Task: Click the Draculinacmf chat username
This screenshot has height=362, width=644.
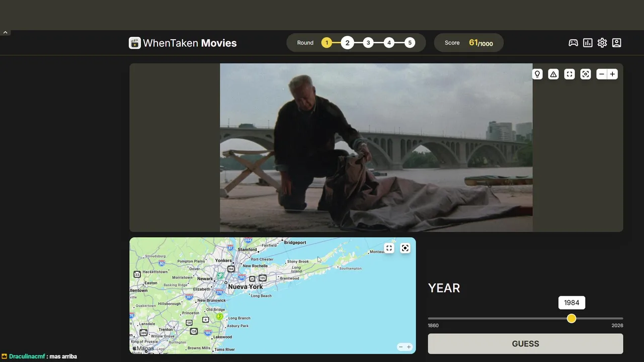Action: (28, 356)
